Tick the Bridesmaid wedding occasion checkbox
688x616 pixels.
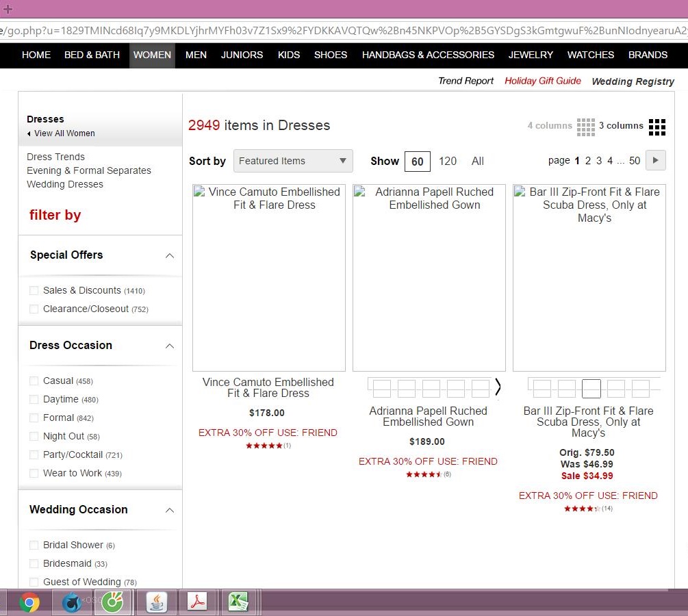[34, 564]
